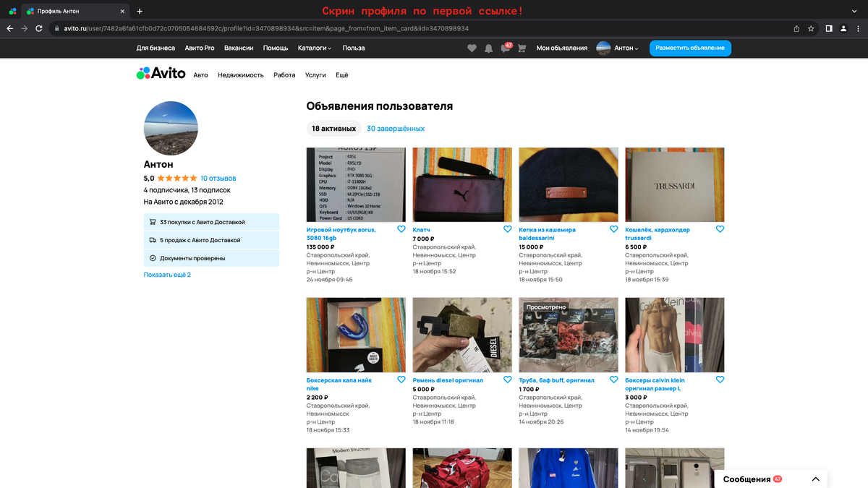Open 10 отзывов reviews link

click(x=218, y=178)
